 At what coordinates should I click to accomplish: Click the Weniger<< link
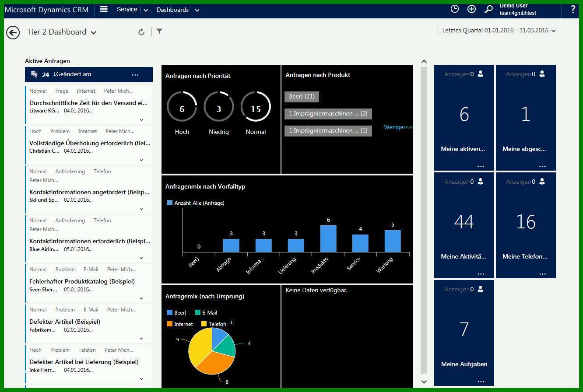(398, 127)
